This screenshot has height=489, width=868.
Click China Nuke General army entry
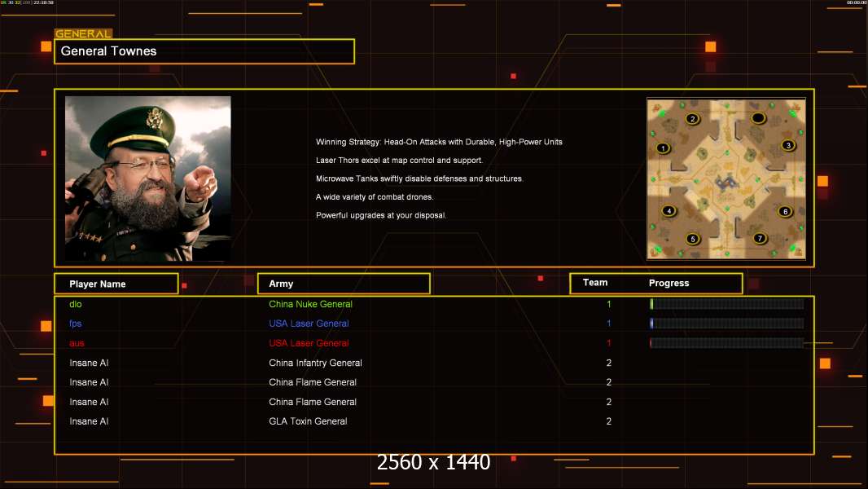click(x=310, y=304)
